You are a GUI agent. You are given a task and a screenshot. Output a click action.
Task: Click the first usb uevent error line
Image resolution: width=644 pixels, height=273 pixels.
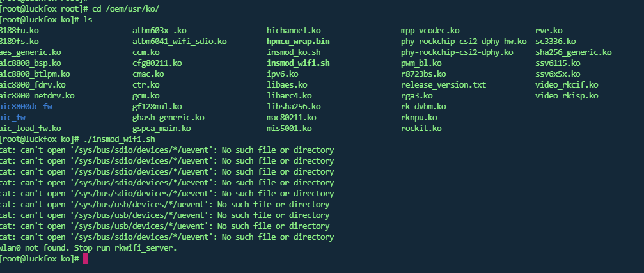pyautogui.click(x=165, y=205)
